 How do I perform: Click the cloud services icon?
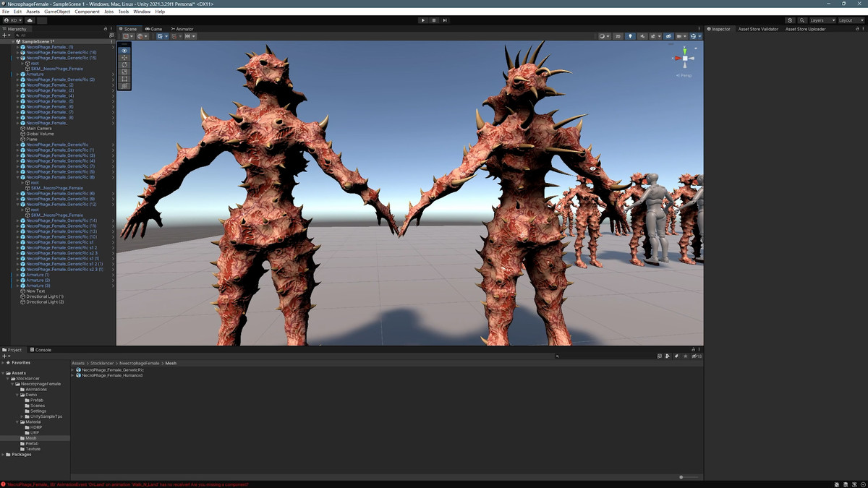[30, 20]
